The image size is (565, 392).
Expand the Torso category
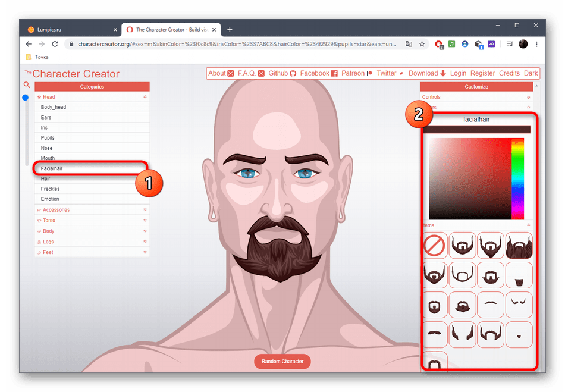coord(49,221)
